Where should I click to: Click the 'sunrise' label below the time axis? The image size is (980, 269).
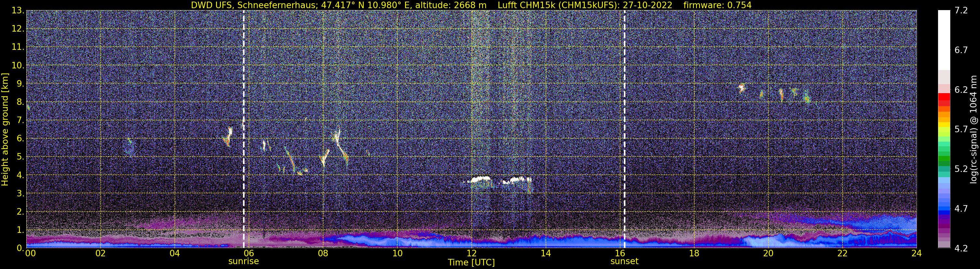[x=244, y=262]
